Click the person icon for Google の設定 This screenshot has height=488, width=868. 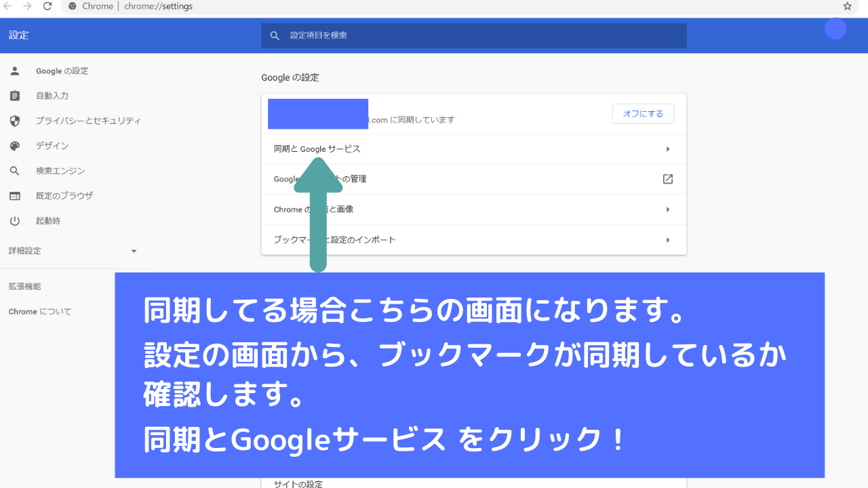[x=15, y=71]
